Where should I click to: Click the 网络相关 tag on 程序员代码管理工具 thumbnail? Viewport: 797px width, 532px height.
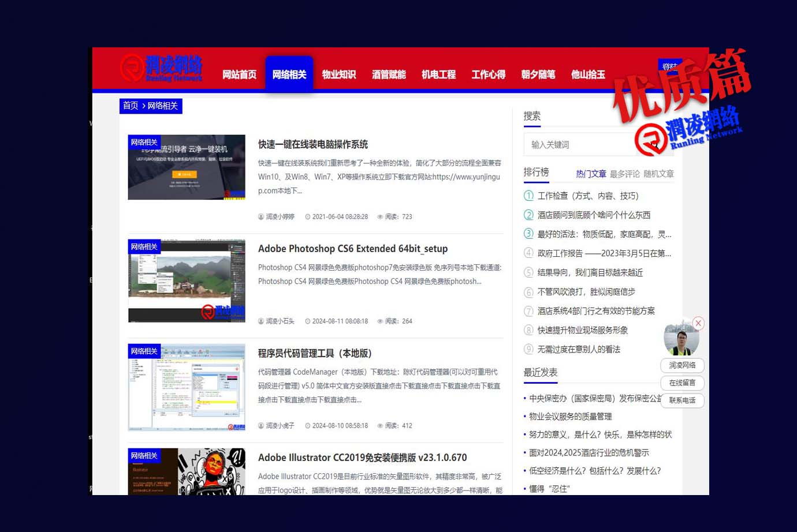pos(144,351)
